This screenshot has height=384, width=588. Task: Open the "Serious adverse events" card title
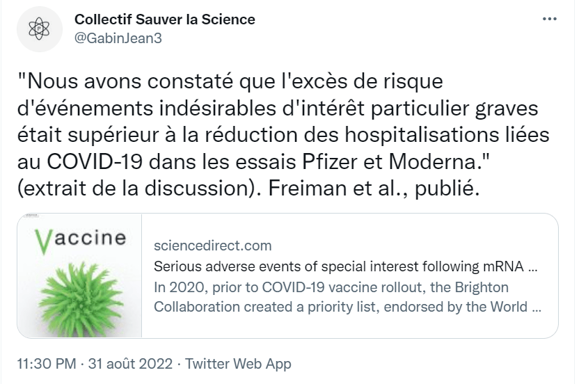[x=346, y=266]
